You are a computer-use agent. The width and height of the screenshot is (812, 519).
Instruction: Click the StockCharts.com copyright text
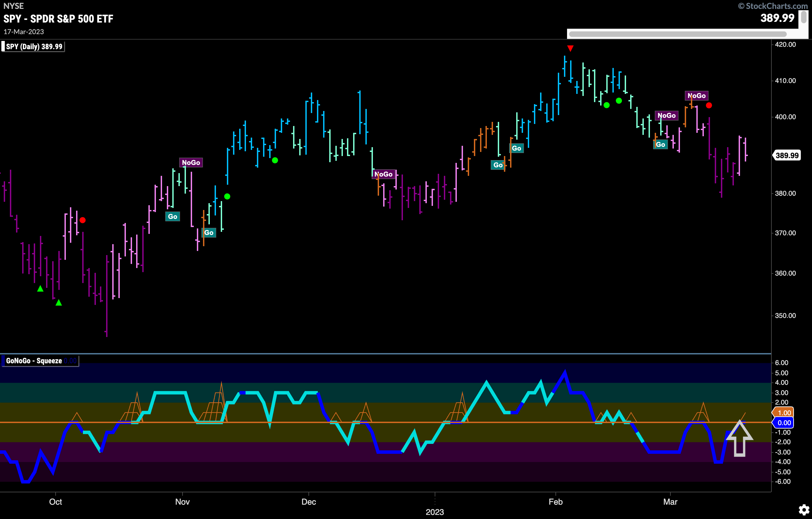tap(772, 6)
